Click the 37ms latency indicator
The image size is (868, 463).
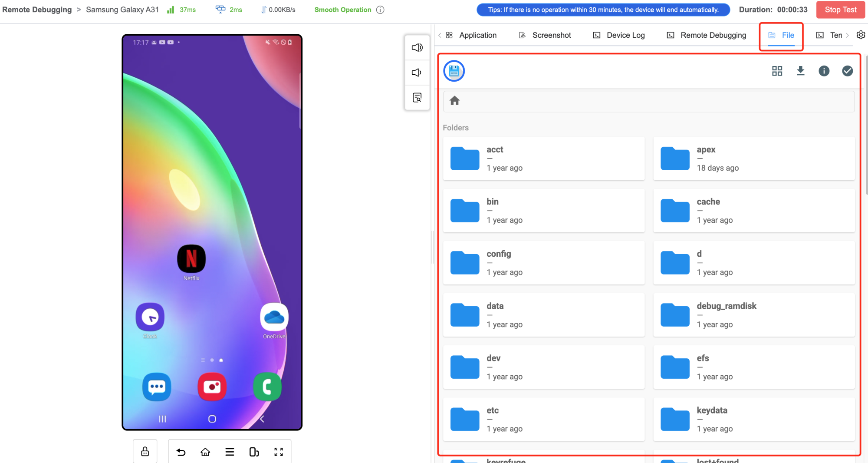pos(181,10)
